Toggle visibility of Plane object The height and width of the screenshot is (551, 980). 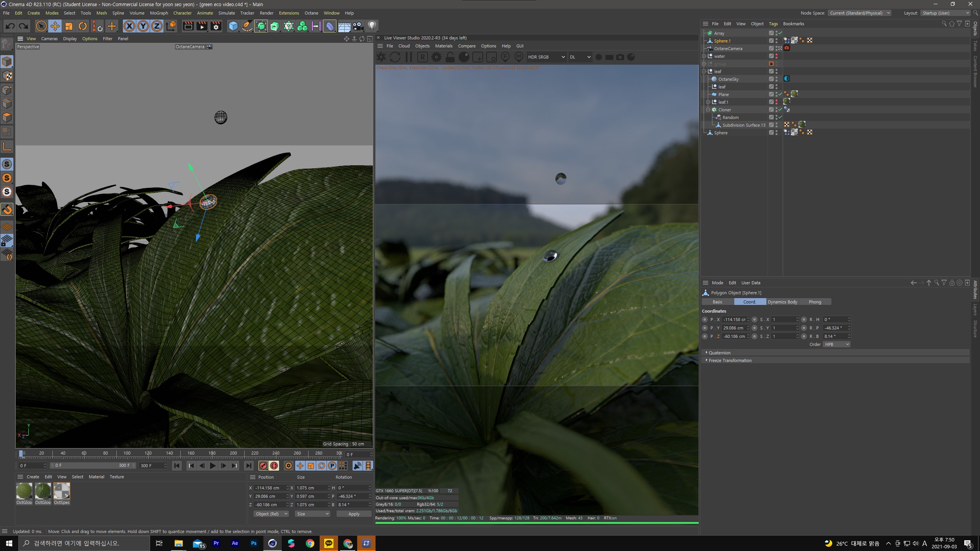[776, 93]
